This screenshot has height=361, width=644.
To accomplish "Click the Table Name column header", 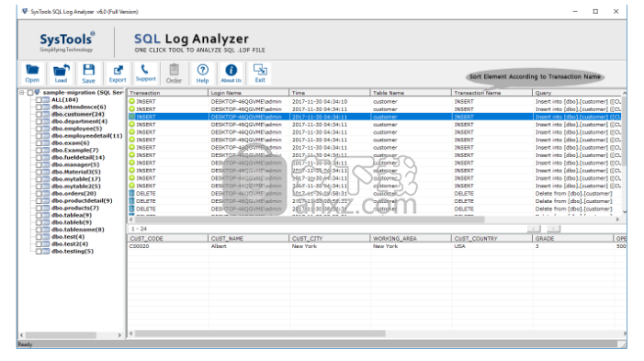I will click(411, 93).
